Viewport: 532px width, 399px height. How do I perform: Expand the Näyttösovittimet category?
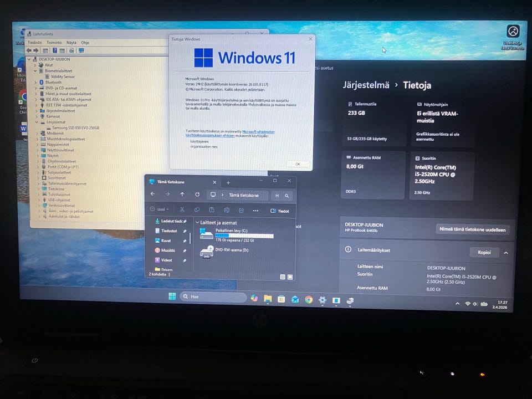click(x=37, y=150)
